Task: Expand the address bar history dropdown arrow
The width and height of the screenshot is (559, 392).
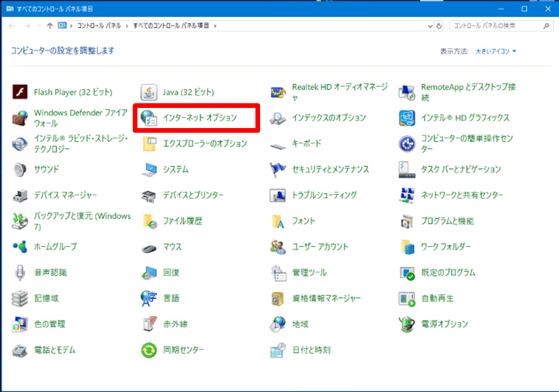Action: 430,26
